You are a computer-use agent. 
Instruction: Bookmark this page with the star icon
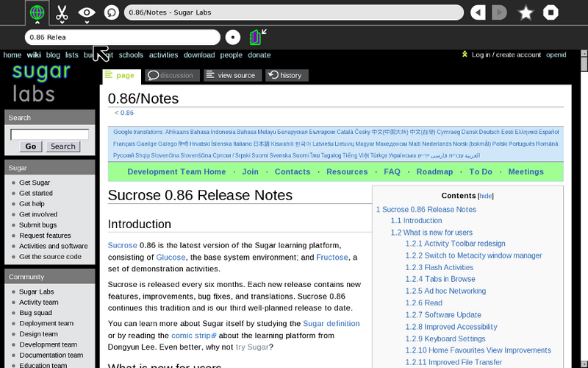tap(526, 13)
